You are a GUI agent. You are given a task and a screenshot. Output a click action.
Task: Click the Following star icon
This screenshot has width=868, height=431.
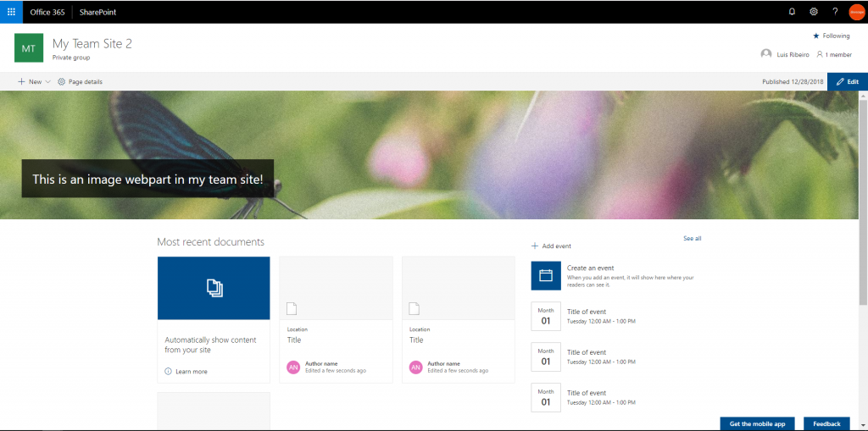(x=815, y=36)
